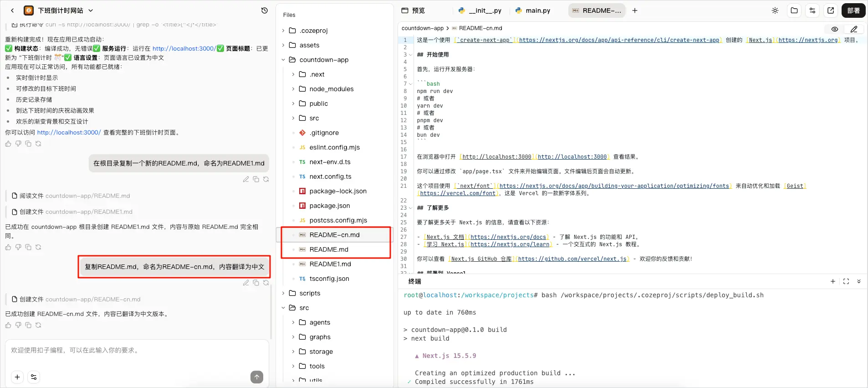Expand the graphs folder
The width and height of the screenshot is (868, 388).
tap(293, 337)
